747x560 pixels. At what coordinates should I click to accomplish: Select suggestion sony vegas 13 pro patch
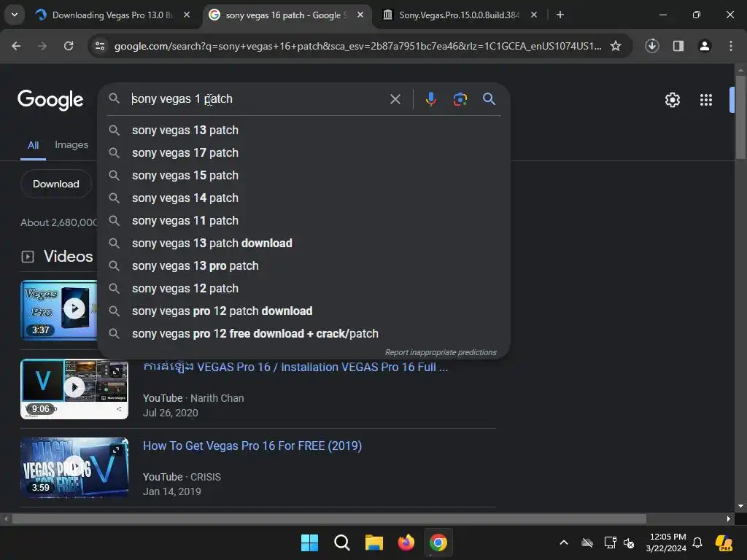pyautogui.click(x=304, y=265)
